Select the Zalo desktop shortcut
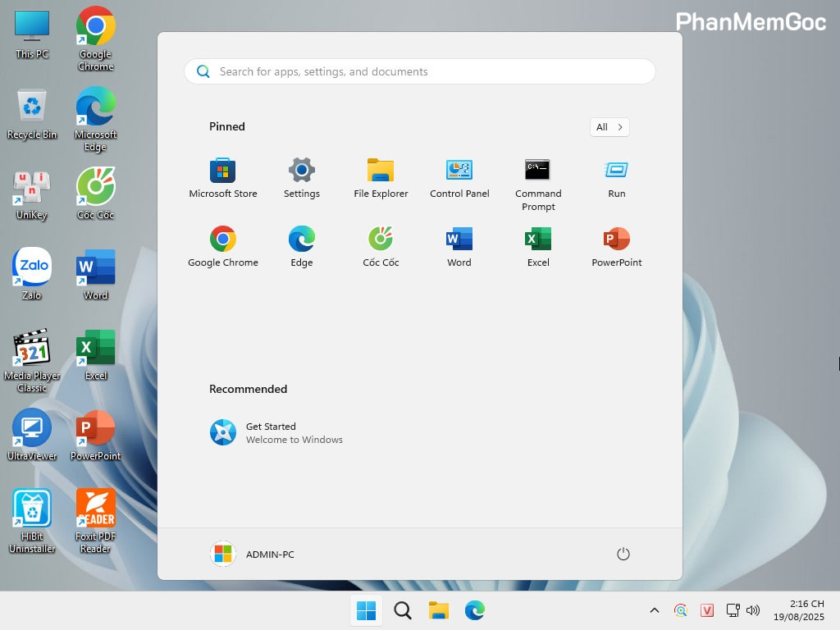The height and width of the screenshot is (630, 840). (x=32, y=274)
